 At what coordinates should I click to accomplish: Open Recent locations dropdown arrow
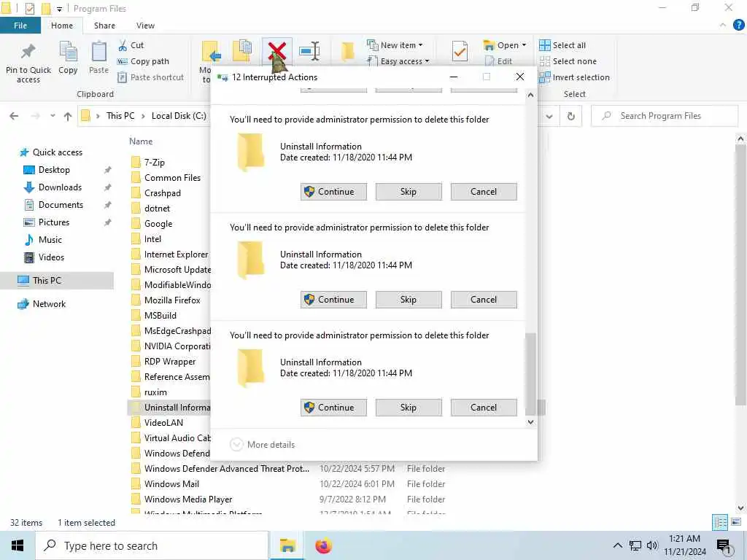click(53, 116)
